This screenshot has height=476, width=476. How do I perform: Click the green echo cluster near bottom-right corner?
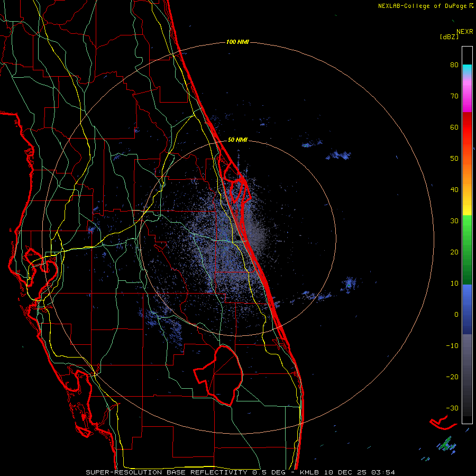pyautogui.click(x=447, y=444)
